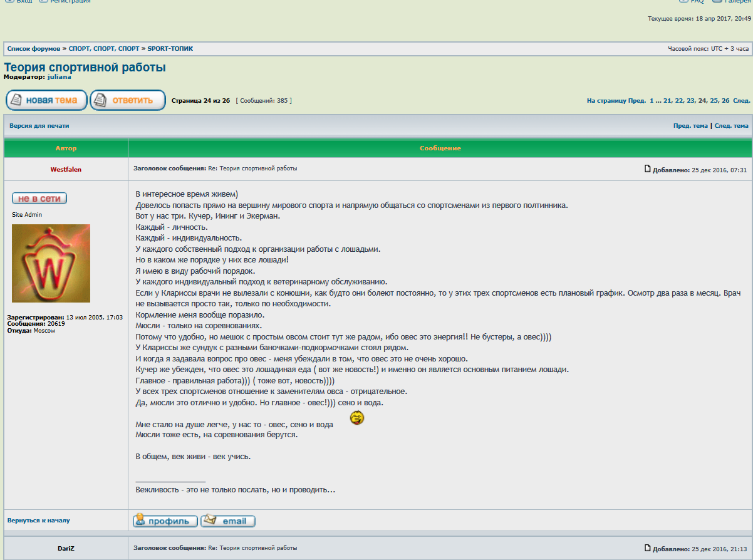This screenshot has width=753, height=560.
Task: Click the post icon beside the 07:31 timestamp
Action: point(648,169)
